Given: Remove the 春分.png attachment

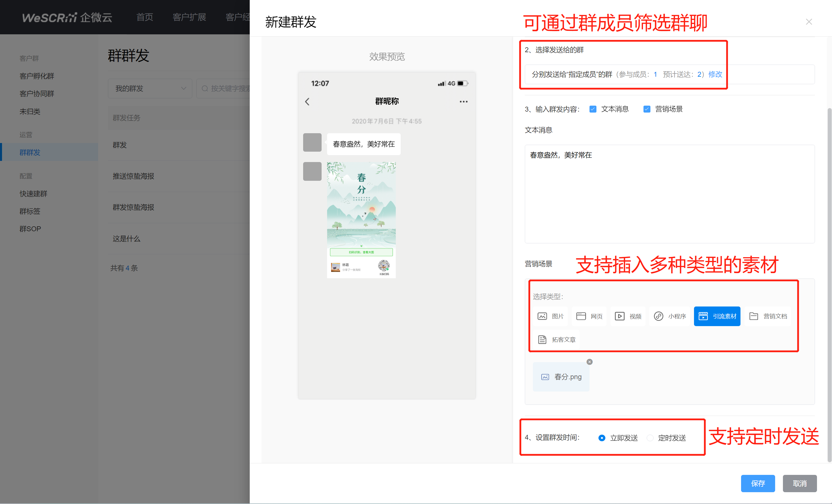Looking at the screenshot, I should point(589,362).
